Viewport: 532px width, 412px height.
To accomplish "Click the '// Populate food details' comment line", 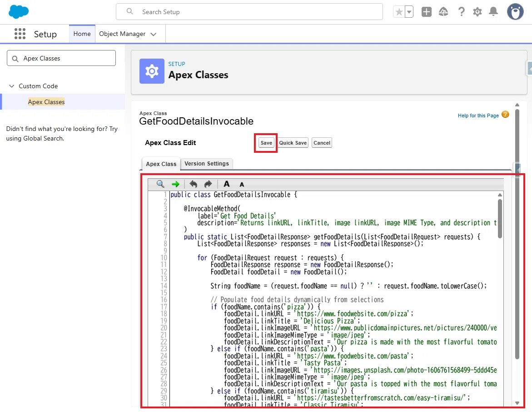I will click(x=297, y=300).
